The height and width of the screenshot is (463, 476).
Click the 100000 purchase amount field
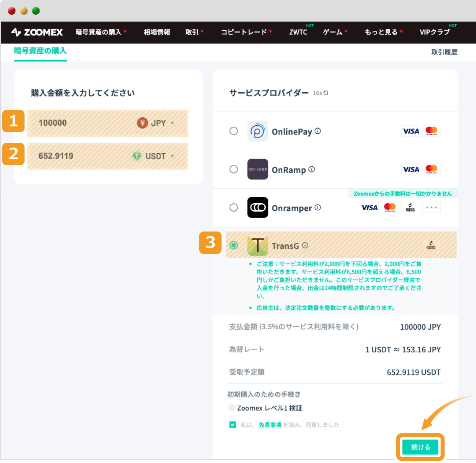[108, 123]
